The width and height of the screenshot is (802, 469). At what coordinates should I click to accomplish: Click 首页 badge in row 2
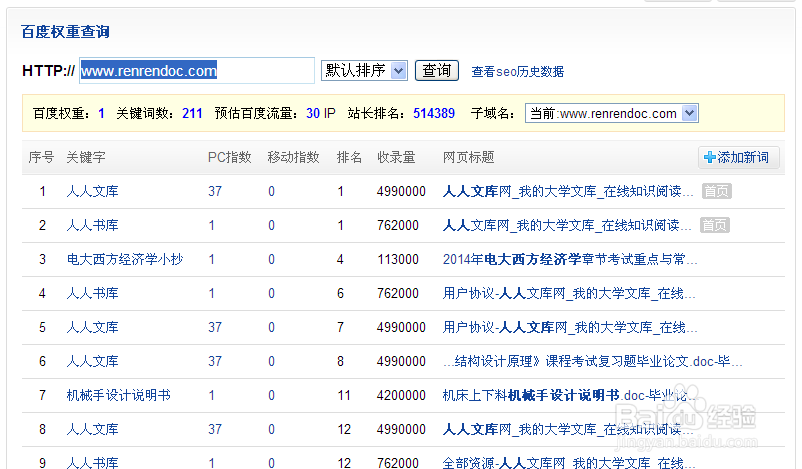[715, 225]
